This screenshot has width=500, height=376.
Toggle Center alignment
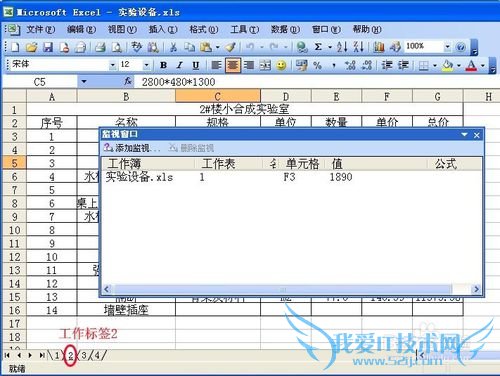click(x=233, y=65)
